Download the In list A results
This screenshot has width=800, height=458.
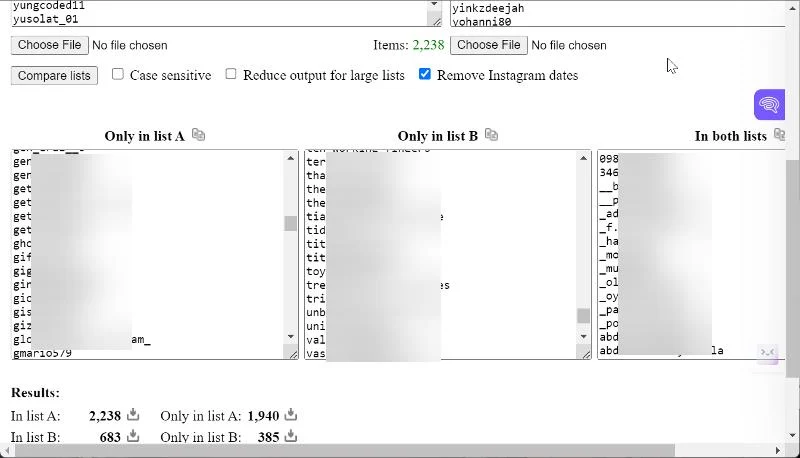pyautogui.click(x=133, y=414)
